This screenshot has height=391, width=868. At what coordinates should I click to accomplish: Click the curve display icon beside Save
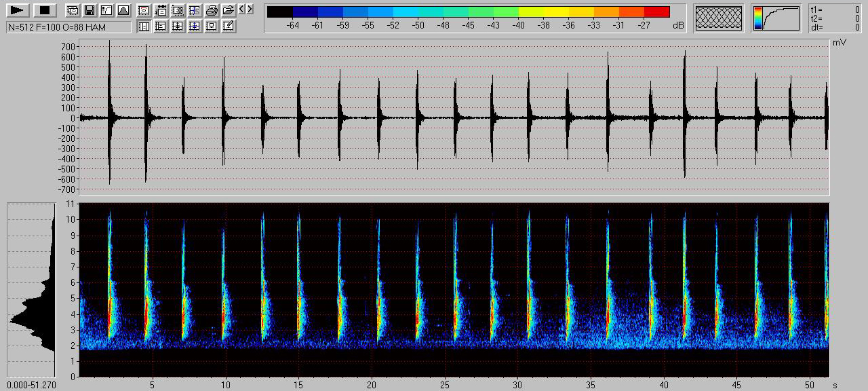click(106, 10)
